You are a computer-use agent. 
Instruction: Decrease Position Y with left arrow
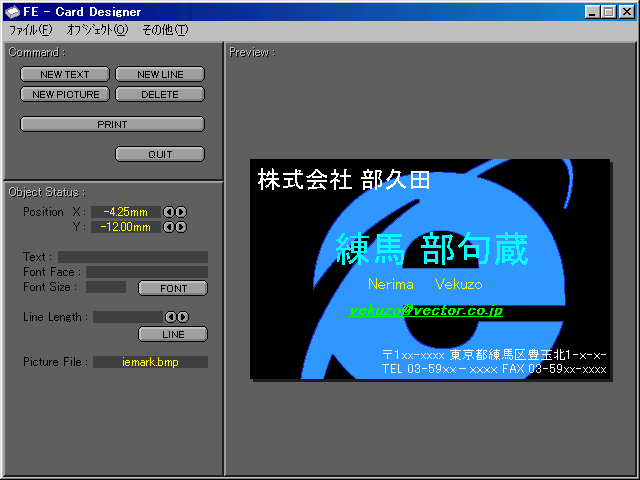coord(168,227)
